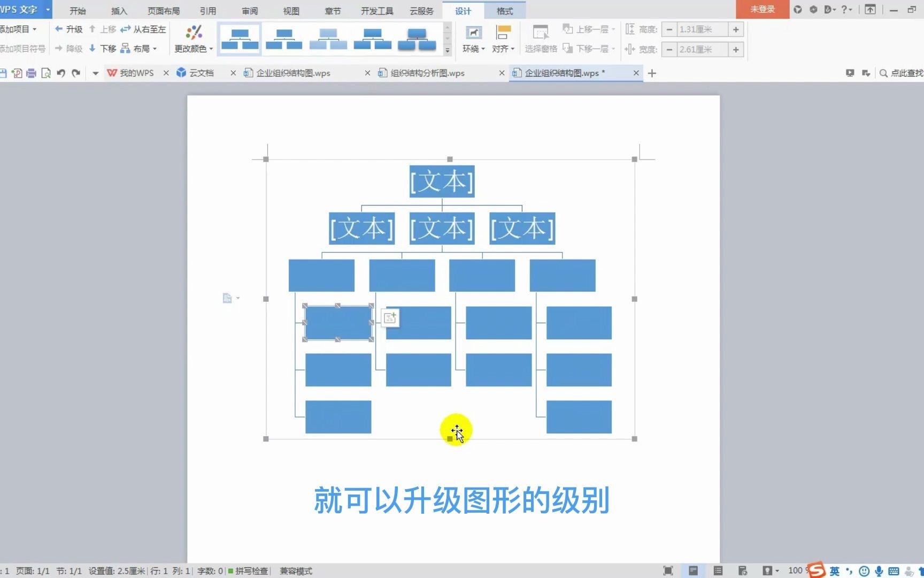This screenshot has height=578, width=924.
Task: Switch to full screen view icon in status bar
Action: point(668,571)
